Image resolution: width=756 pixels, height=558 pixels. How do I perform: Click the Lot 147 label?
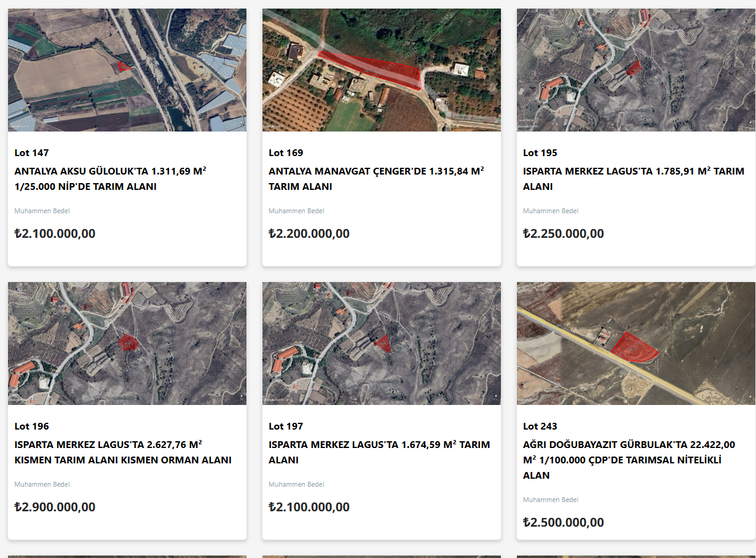(x=31, y=152)
